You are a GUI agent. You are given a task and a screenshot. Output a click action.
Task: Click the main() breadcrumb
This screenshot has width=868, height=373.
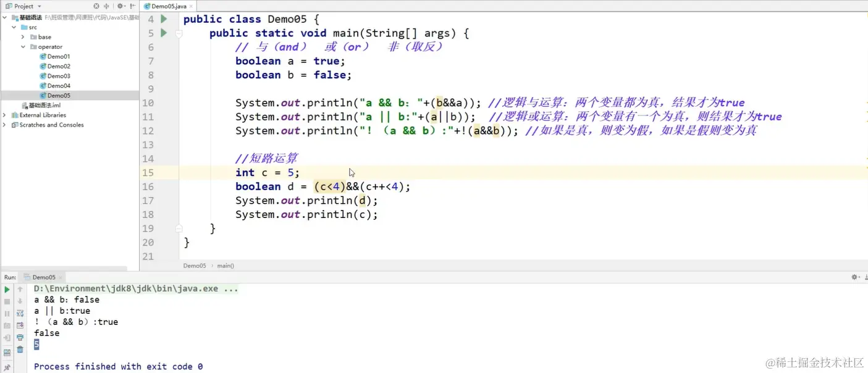click(225, 266)
